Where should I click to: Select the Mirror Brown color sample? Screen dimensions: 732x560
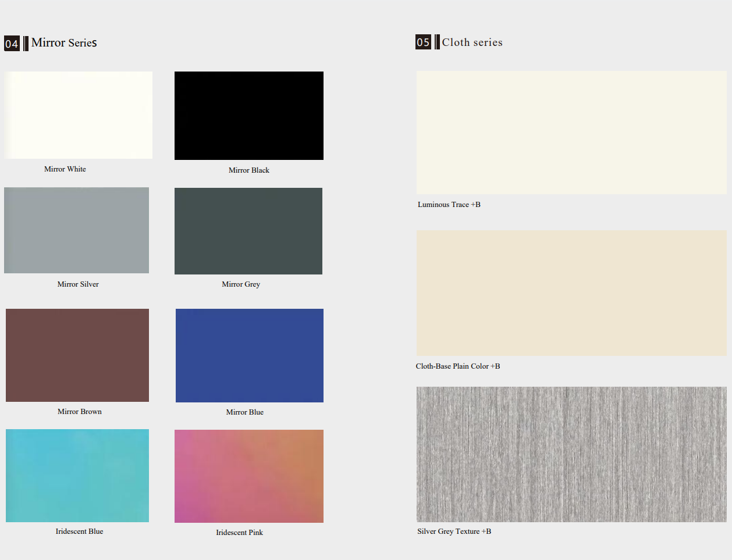pos(77,355)
